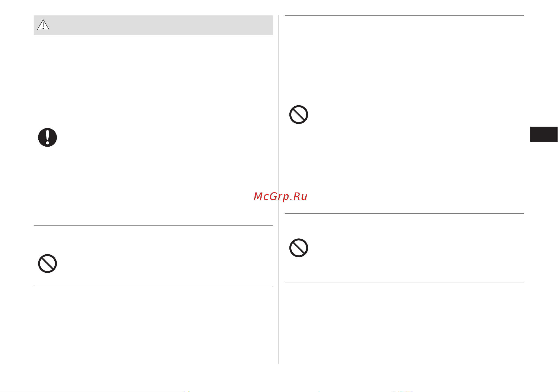Select the black section tab on right edge
This screenshot has width=558, height=392.
coord(544,134)
